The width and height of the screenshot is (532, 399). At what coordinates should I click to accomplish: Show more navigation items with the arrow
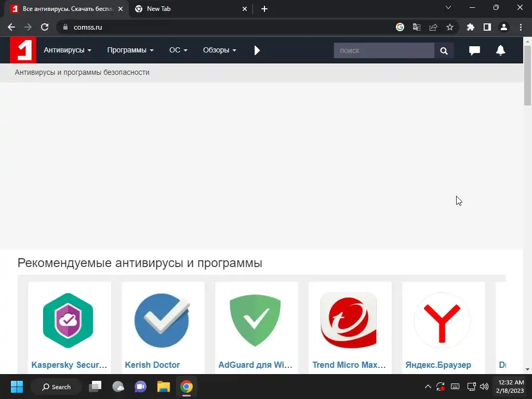257,50
